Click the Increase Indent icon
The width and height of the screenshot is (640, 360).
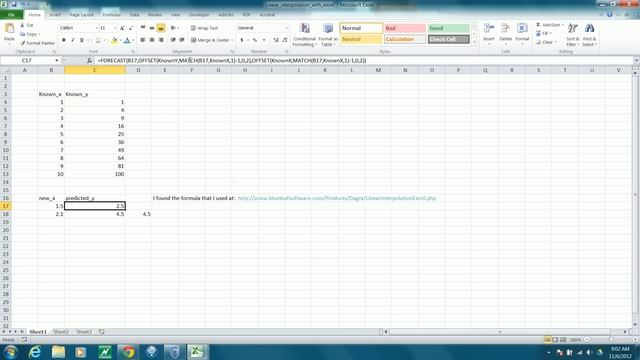click(x=182, y=40)
